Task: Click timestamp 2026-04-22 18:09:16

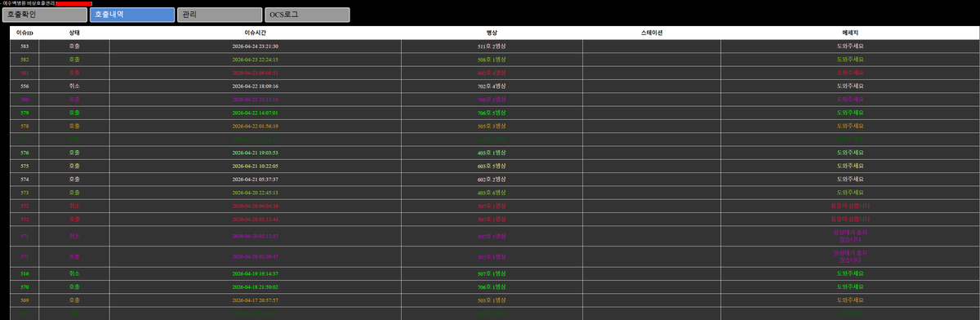Action: (x=256, y=86)
